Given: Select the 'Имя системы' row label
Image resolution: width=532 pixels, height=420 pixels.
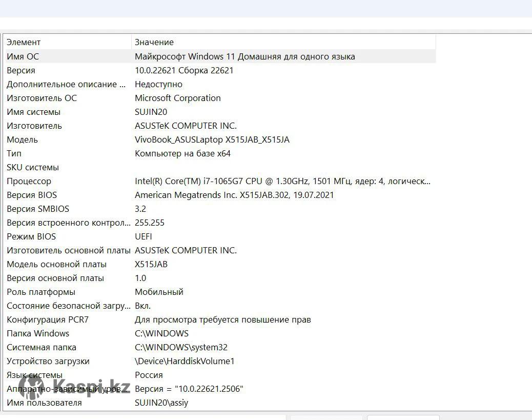Looking at the screenshot, I should click(x=34, y=112).
